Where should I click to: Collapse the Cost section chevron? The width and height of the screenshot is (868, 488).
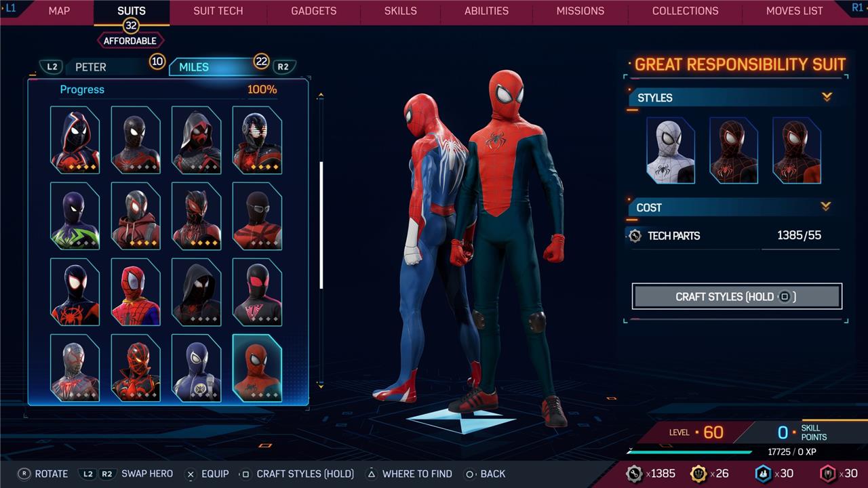(826, 207)
